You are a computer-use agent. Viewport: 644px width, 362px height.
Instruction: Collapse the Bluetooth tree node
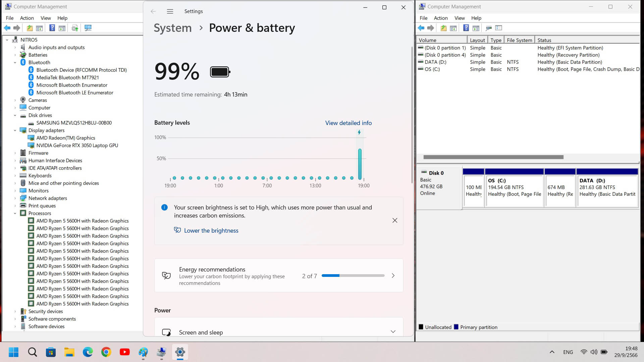point(15,62)
